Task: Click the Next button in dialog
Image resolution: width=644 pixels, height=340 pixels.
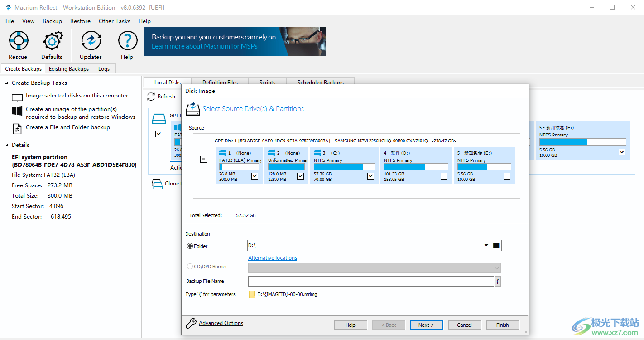Action: pos(426,325)
